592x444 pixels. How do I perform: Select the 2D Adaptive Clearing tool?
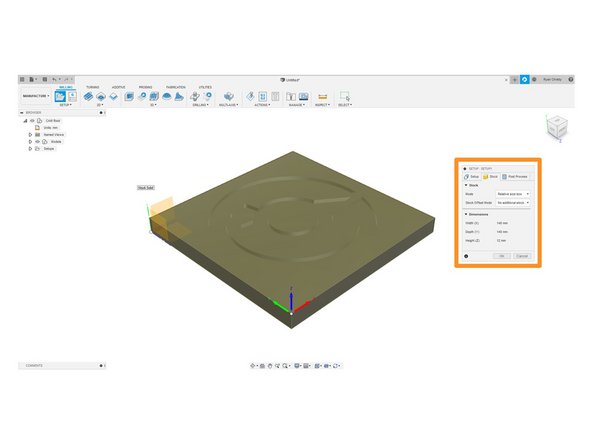(x=88, y=96)
